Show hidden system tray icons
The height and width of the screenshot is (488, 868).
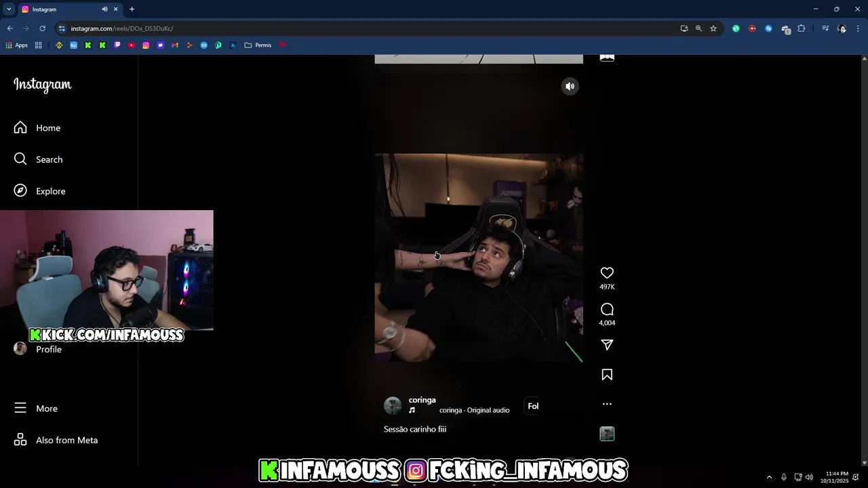tap(769, 477)
